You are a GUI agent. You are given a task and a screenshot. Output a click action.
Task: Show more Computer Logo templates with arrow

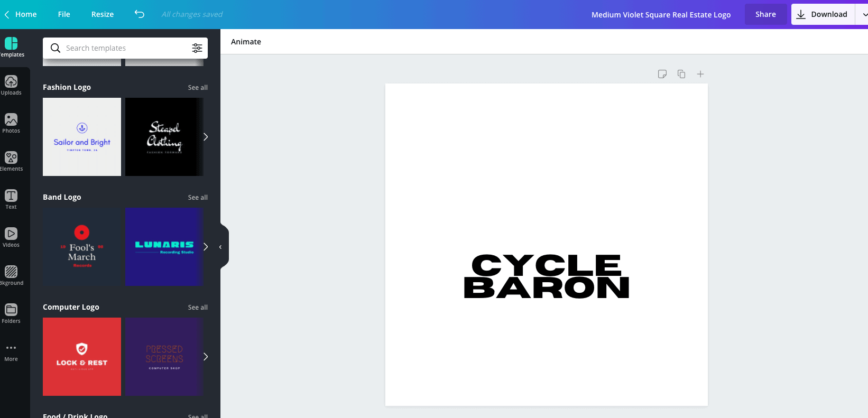pyautogui.click(x=206, y=357)
